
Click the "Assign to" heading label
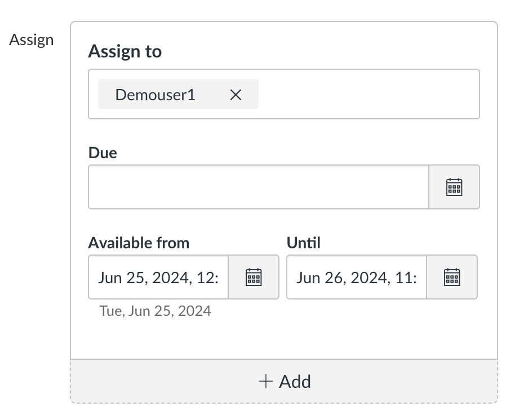pos(125,52)
